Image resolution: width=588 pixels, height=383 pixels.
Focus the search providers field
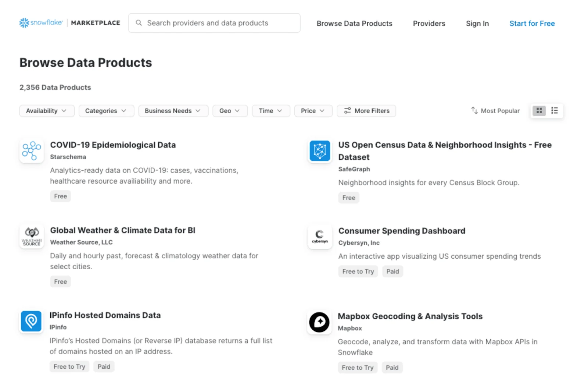point(214,23)
